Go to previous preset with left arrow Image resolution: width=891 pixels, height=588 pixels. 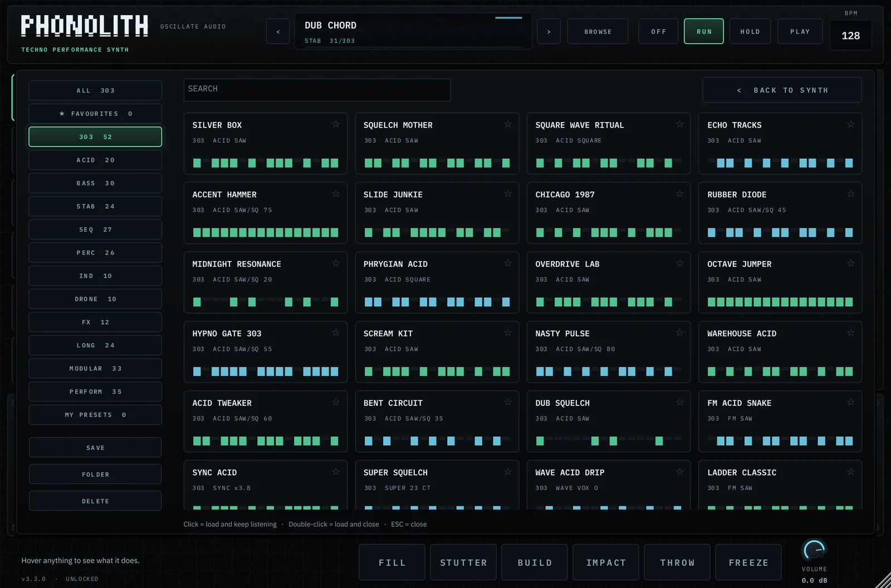(x=278, y=31)
